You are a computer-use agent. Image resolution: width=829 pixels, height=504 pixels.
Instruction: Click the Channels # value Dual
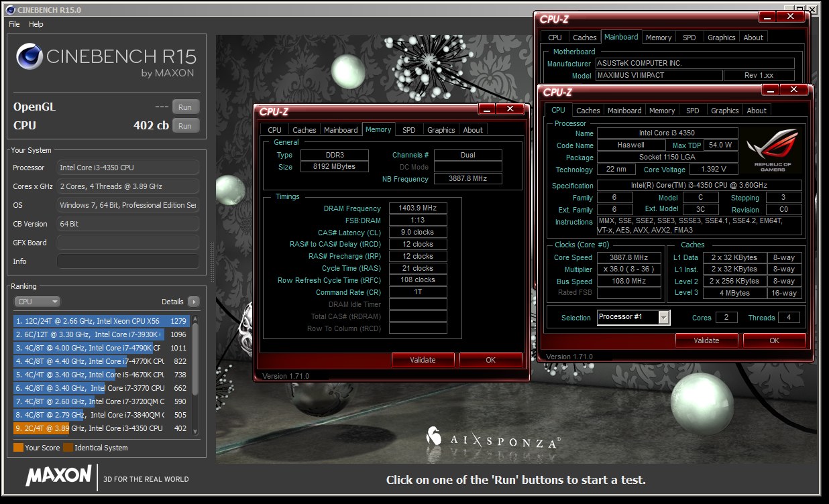467,155
